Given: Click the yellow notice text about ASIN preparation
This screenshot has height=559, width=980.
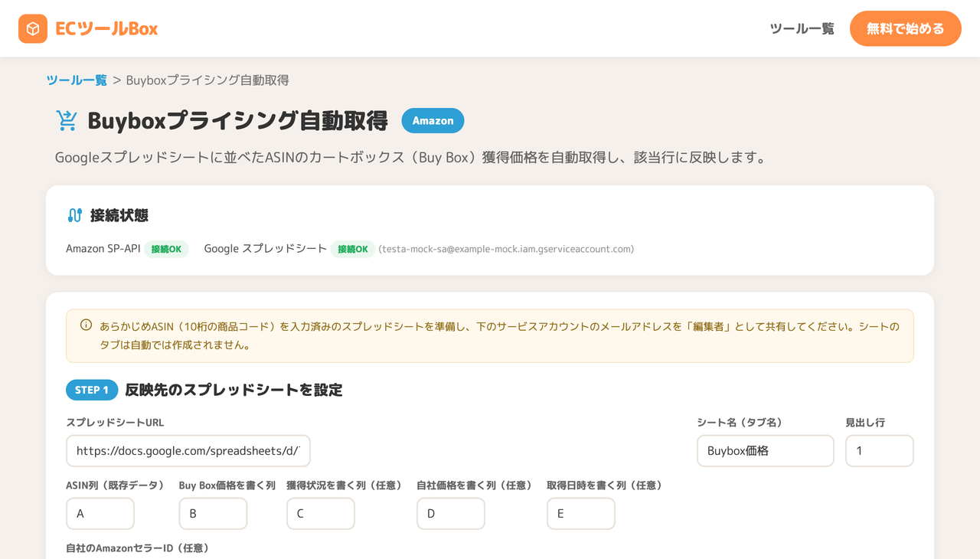Looking at the screenshot, I should click(x=500, y=335).
